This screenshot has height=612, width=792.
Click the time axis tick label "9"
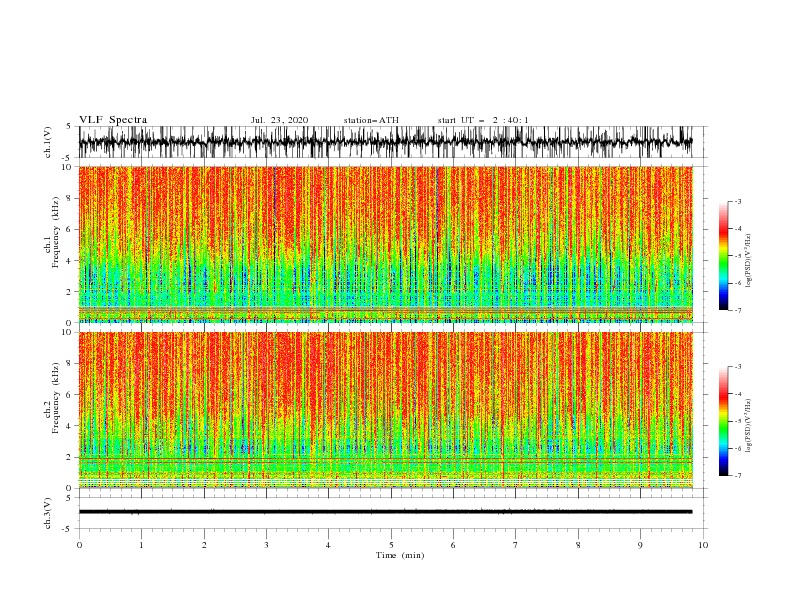pos(640,545)
